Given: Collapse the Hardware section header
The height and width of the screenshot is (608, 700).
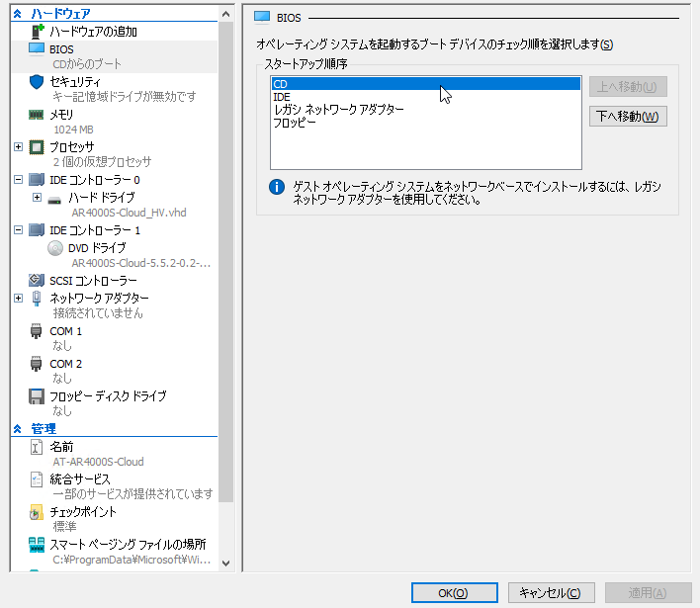Looking at the screenshot, I should [17, 14].
